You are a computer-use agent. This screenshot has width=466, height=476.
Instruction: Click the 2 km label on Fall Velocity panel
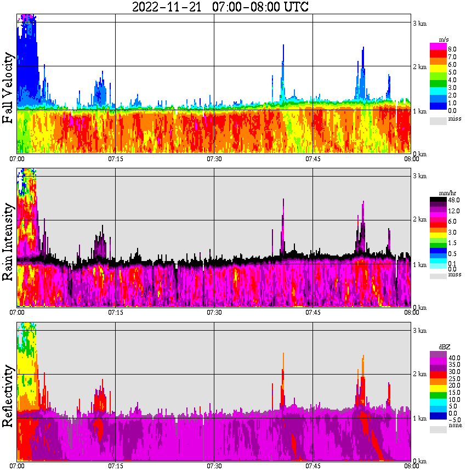point(419,67)
